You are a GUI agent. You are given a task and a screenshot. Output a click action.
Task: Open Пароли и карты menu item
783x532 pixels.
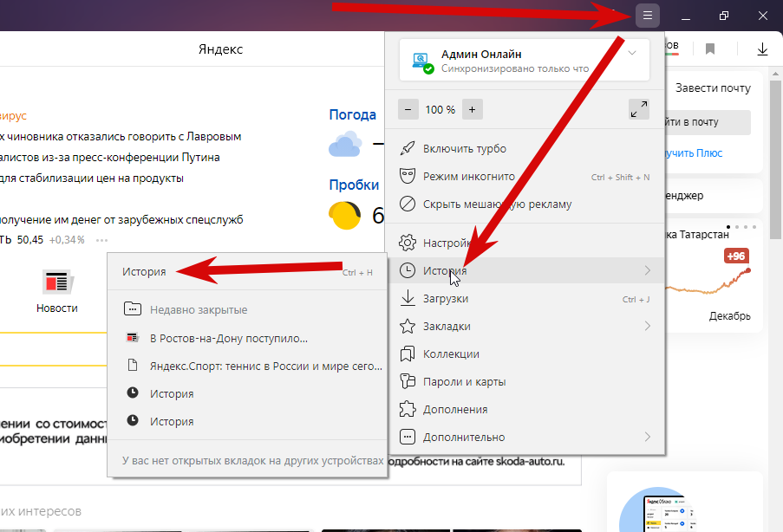(525, 382)
